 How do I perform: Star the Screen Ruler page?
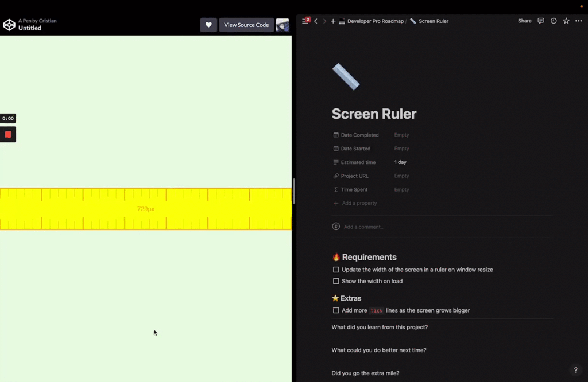click(x=566, y=21)
